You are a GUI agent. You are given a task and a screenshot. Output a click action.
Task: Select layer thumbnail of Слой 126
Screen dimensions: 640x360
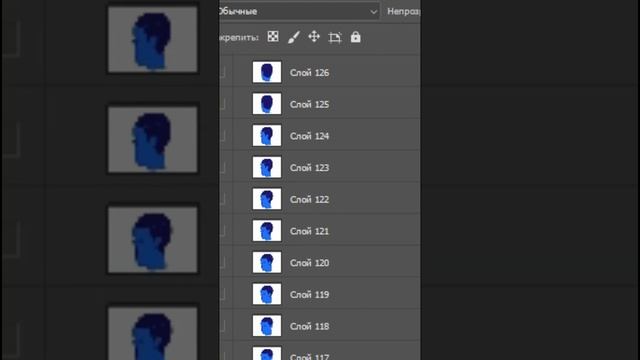[267, 72]
